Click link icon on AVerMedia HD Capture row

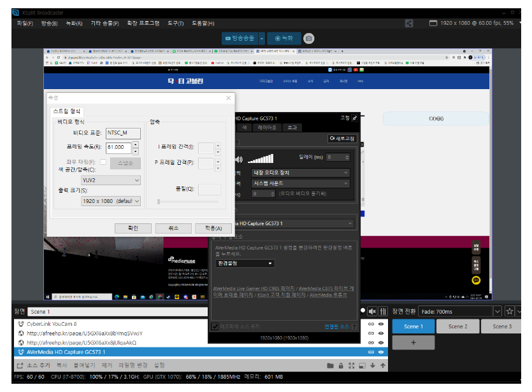click(371, 352)
